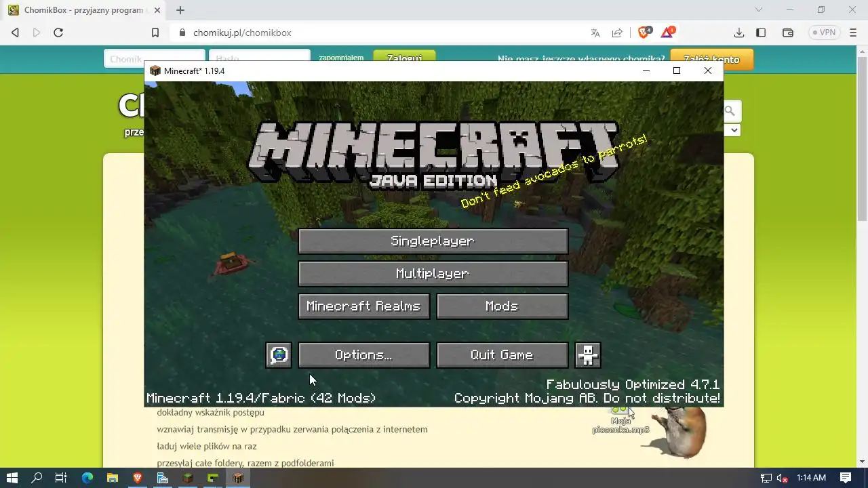Click the crafting table taskbar icon

pyautogui.click(x=237, y=478)
